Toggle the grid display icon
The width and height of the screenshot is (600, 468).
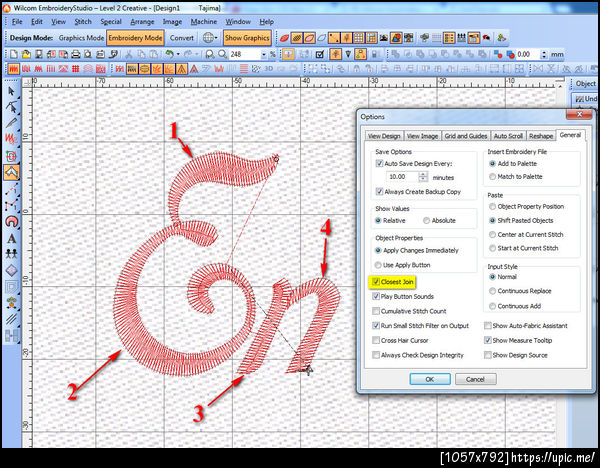click(x=359, y=38)
